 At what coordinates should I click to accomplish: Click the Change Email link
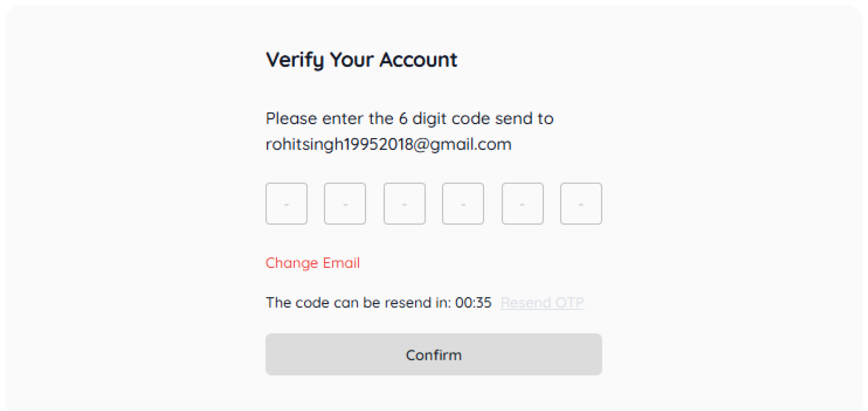312,263
